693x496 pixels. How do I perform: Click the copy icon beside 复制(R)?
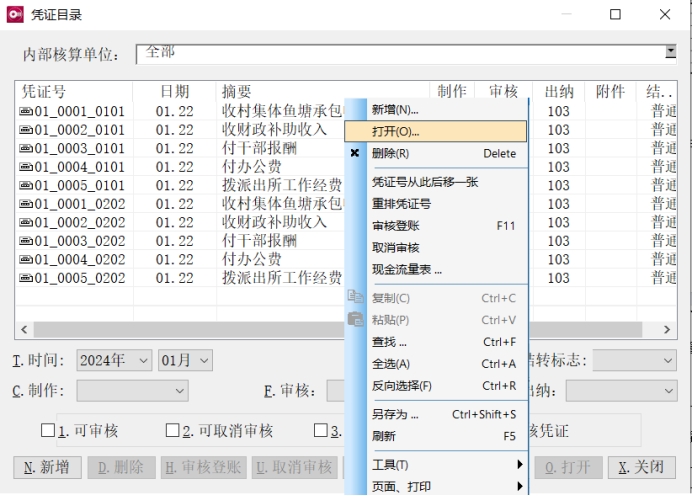[355, 298]
